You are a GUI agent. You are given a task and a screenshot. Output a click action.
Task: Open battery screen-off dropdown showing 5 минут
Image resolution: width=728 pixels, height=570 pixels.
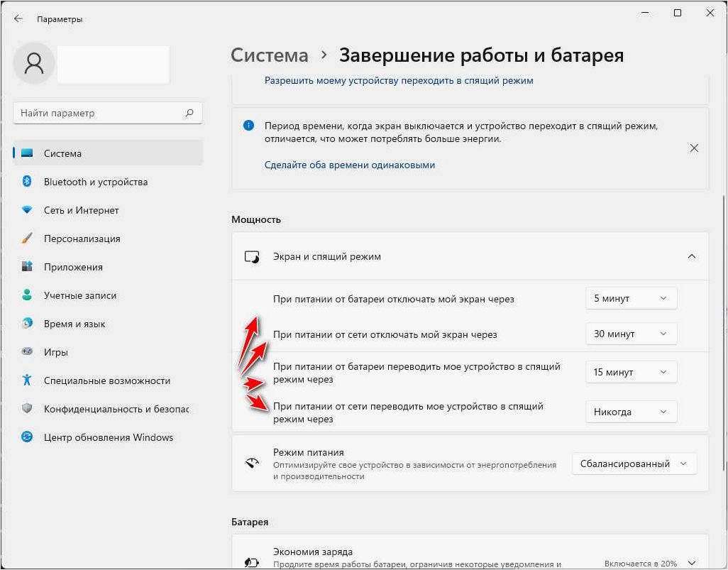pos(631,298)
